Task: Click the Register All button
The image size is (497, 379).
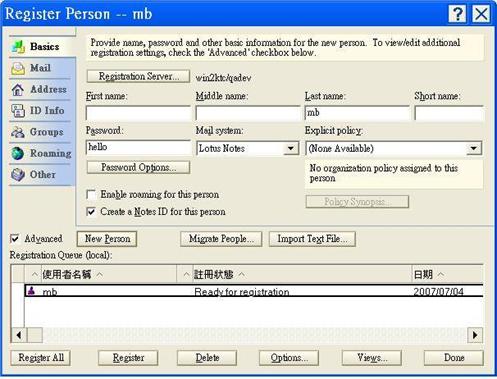Action: coord(41,358)
